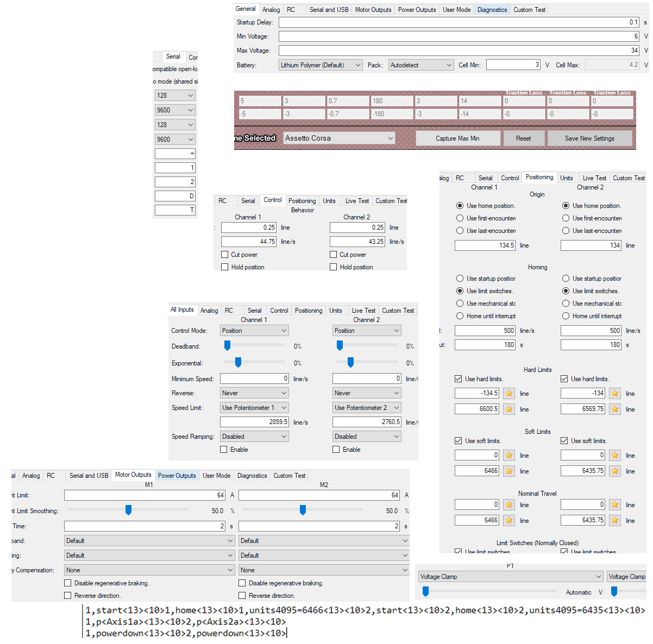Toggle Use soft limits for Channel 2

[564, 441]
